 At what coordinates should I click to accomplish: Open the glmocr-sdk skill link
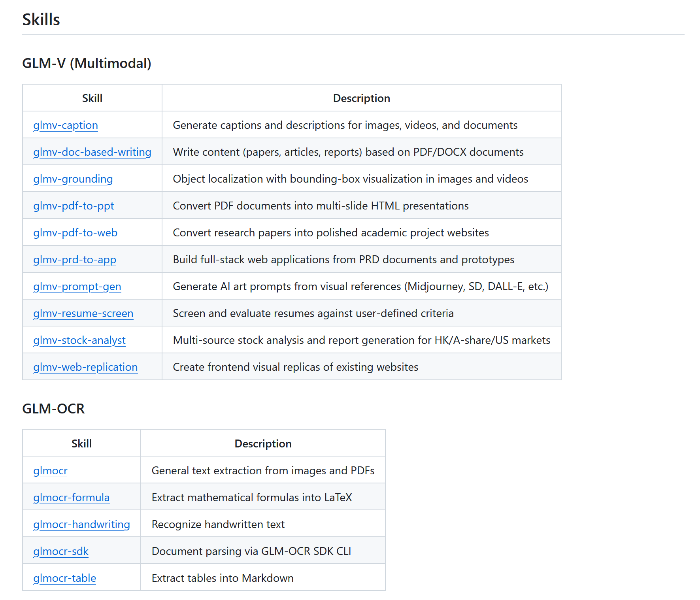(x=61, y=551)
